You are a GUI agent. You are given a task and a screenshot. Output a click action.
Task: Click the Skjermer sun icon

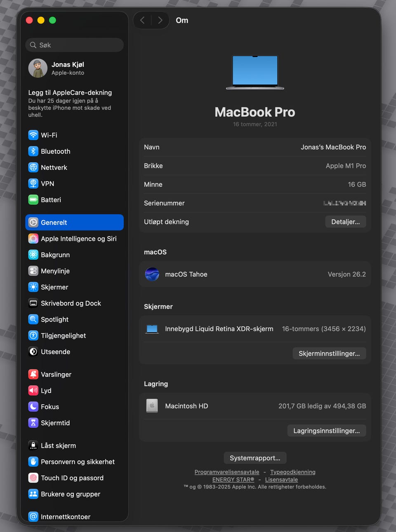(x=33, y=287)
